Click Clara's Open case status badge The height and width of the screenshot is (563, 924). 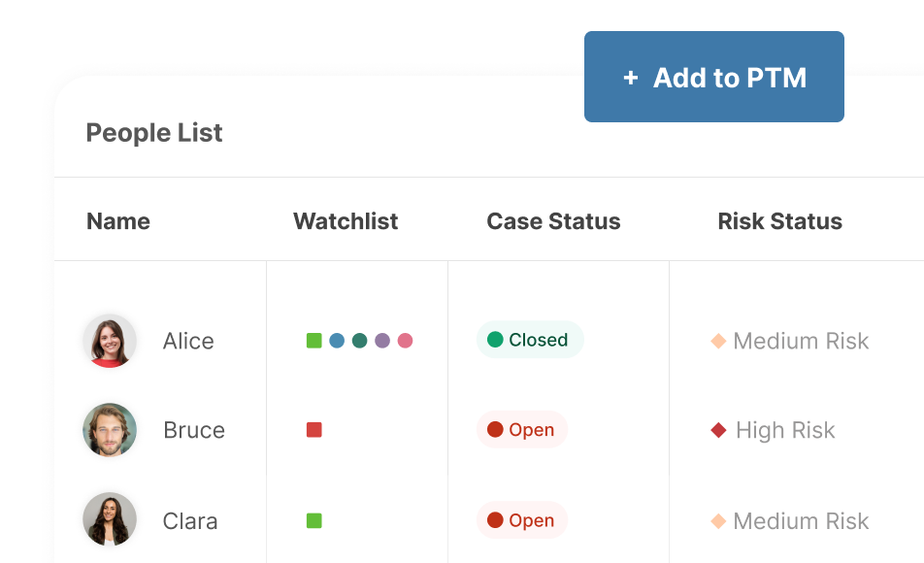pyautogui.click(x=521, y=520)
